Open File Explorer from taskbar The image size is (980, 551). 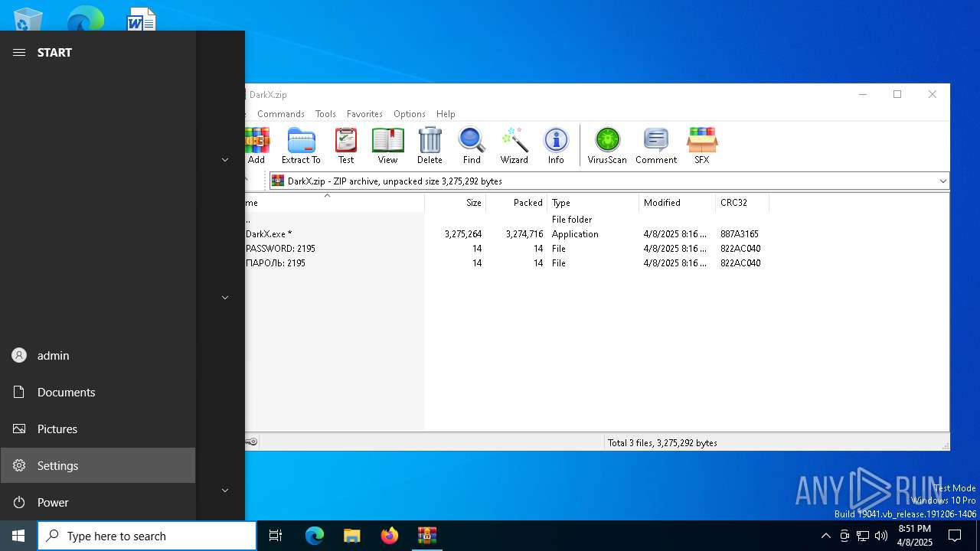351,536
